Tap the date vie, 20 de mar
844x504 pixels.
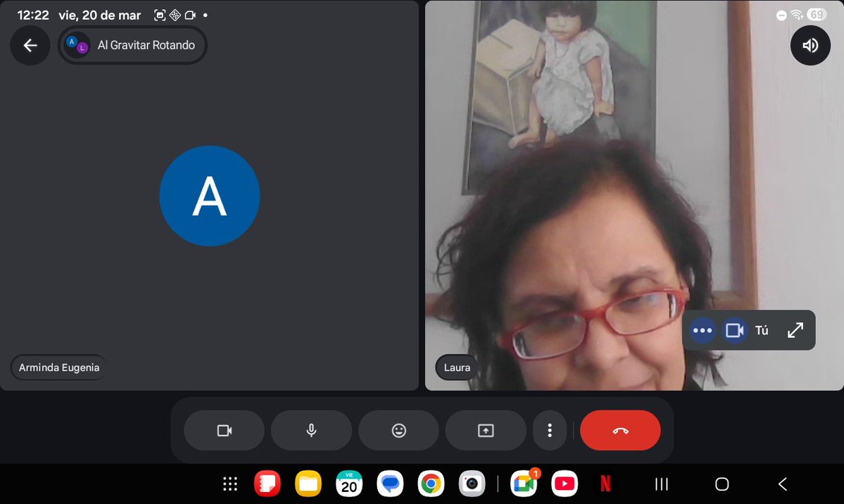click(99, 15)
